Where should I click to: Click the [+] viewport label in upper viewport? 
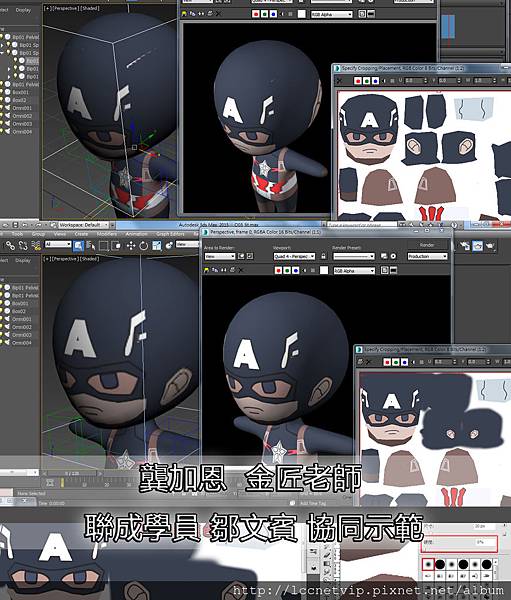point(47,8)
